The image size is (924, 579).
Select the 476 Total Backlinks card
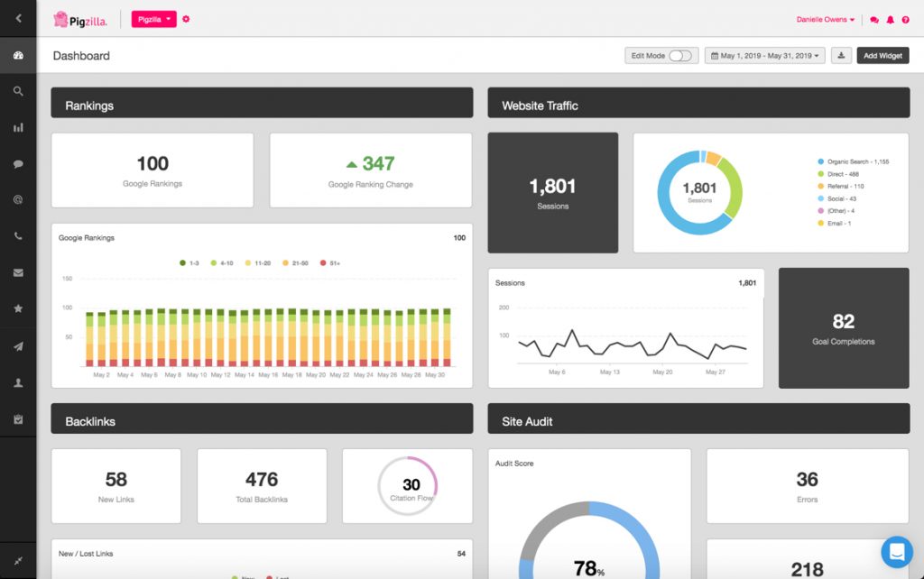tap(262, 486)
